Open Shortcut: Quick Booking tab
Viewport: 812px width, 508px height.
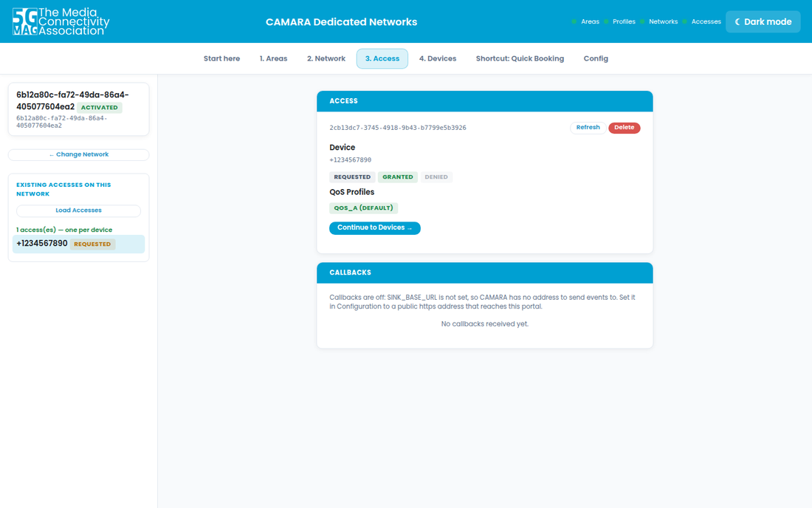520,58
